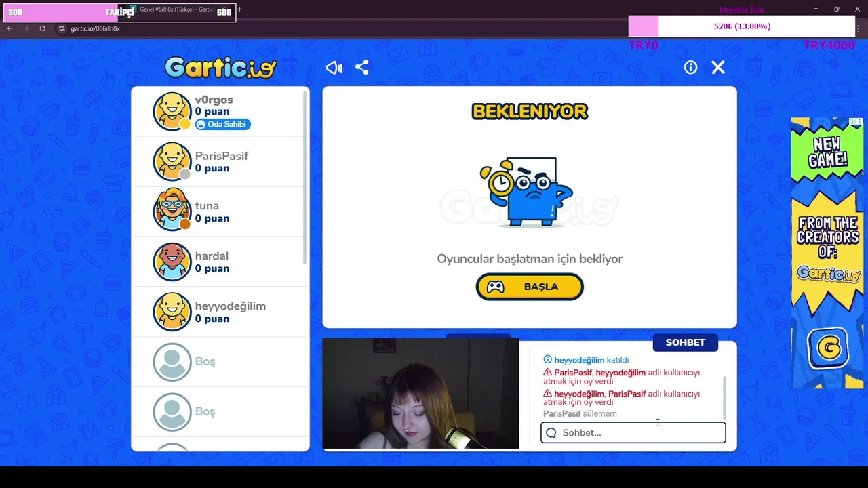868x488 pixels.
Task: Select tuna player avatar
Action: (x=172, y=211)
